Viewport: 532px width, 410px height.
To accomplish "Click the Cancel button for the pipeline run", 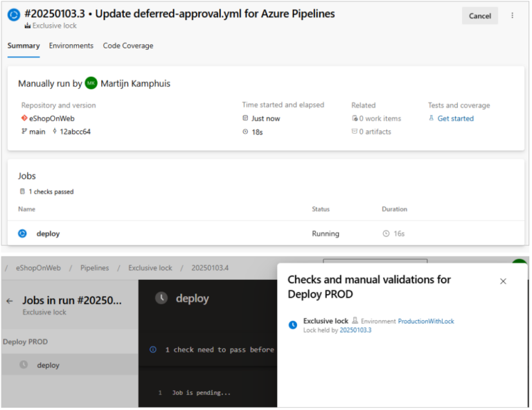I will point(479,16).
